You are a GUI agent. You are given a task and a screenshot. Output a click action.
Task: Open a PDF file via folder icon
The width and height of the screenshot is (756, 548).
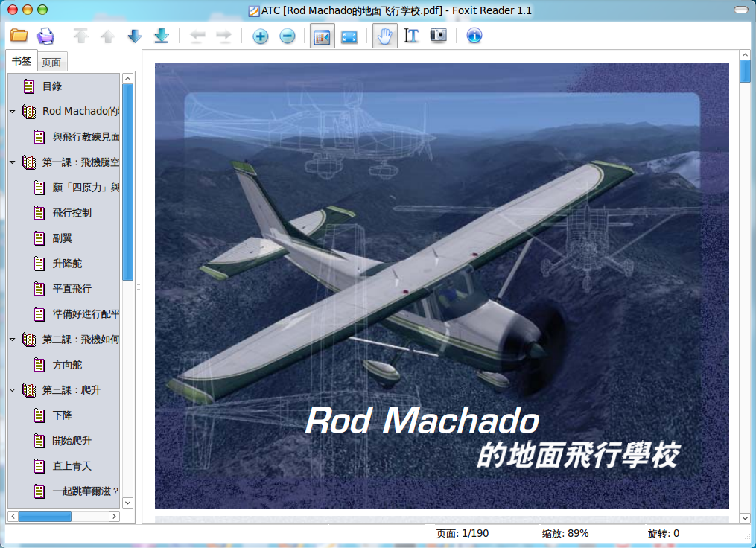click(x=19, y=36)
